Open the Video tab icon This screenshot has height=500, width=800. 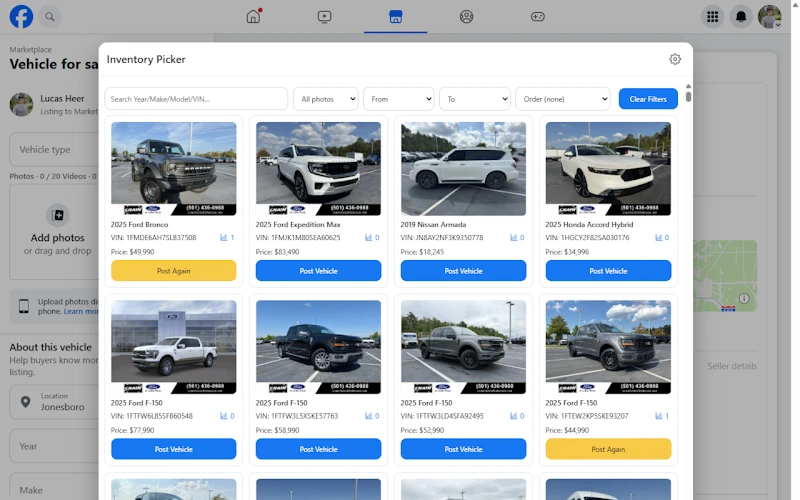pyautogui.click(x=324, y=16)
